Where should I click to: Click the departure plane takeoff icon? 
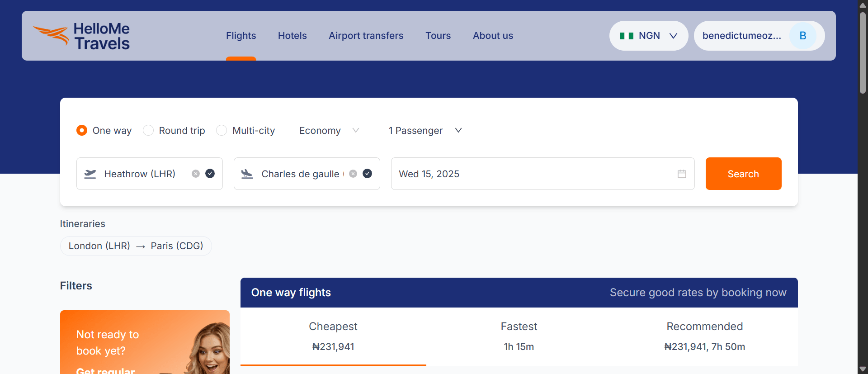pyautogui.click(x=90, y=174)
